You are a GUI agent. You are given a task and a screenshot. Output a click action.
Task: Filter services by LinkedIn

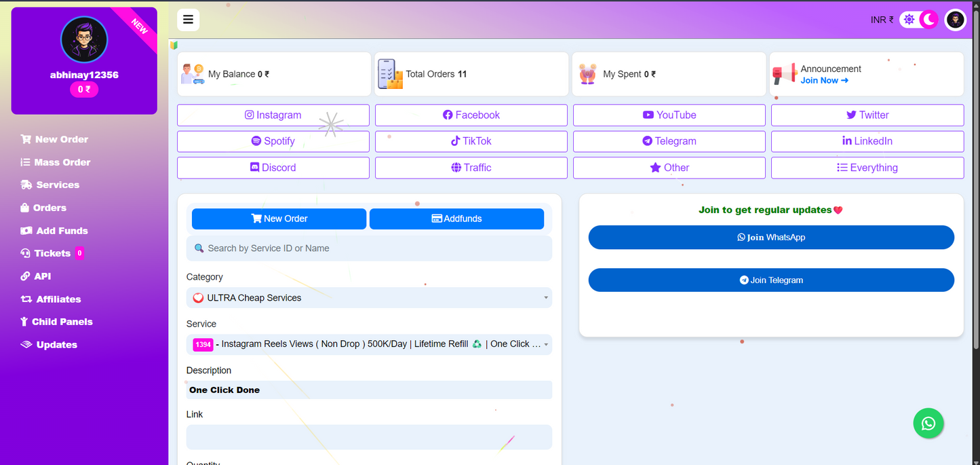[867, 141]
